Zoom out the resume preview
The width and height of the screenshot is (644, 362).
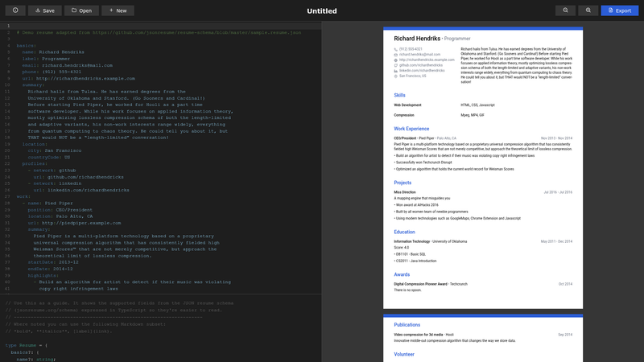coord(566,10)
